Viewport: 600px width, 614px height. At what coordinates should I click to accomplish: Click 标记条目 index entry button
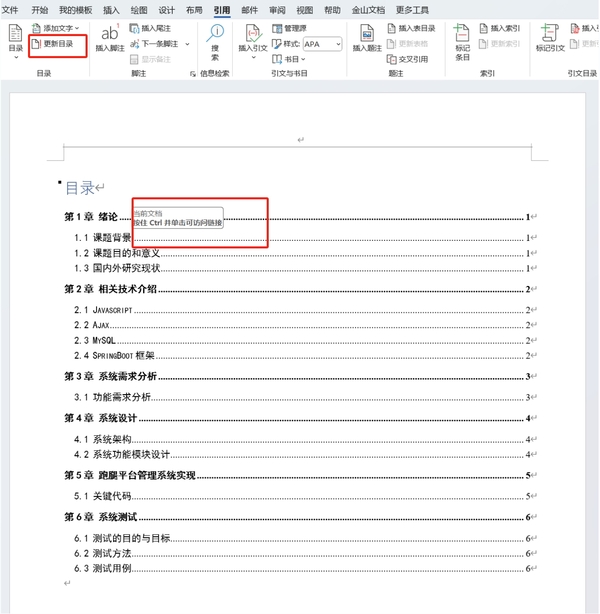point(462,42)
